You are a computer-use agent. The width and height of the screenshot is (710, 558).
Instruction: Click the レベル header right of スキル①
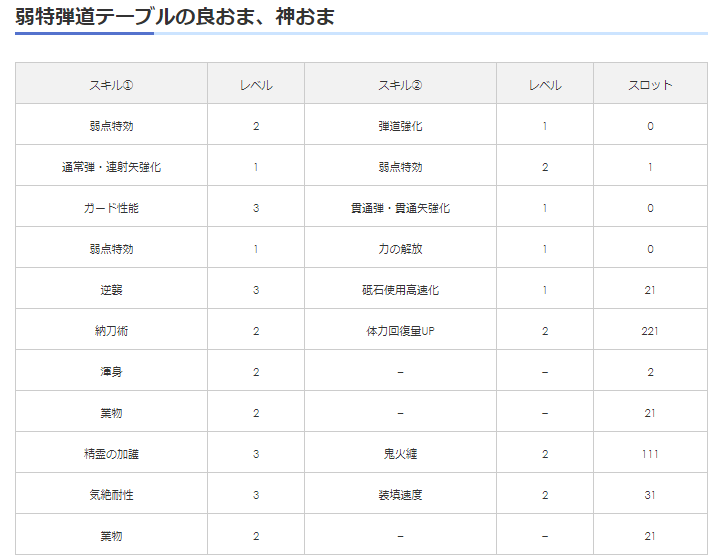tap(256, 85)
